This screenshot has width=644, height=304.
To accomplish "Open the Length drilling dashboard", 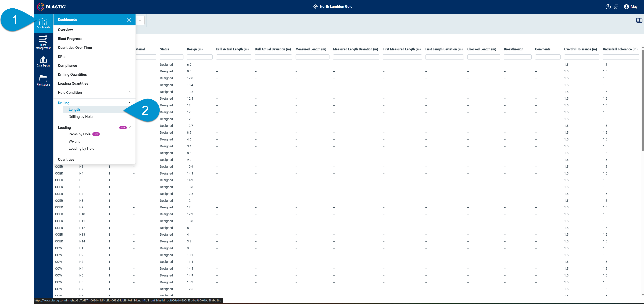I will [74, 110].
